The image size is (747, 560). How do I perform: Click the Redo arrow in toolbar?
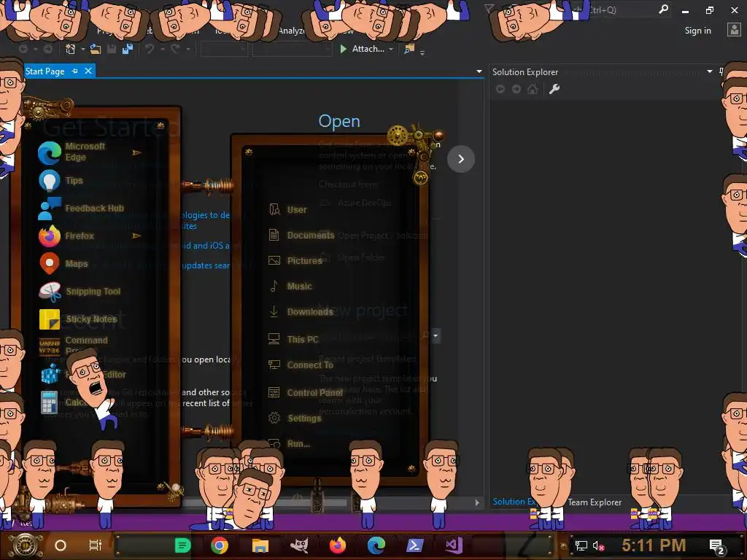(175, 49)
